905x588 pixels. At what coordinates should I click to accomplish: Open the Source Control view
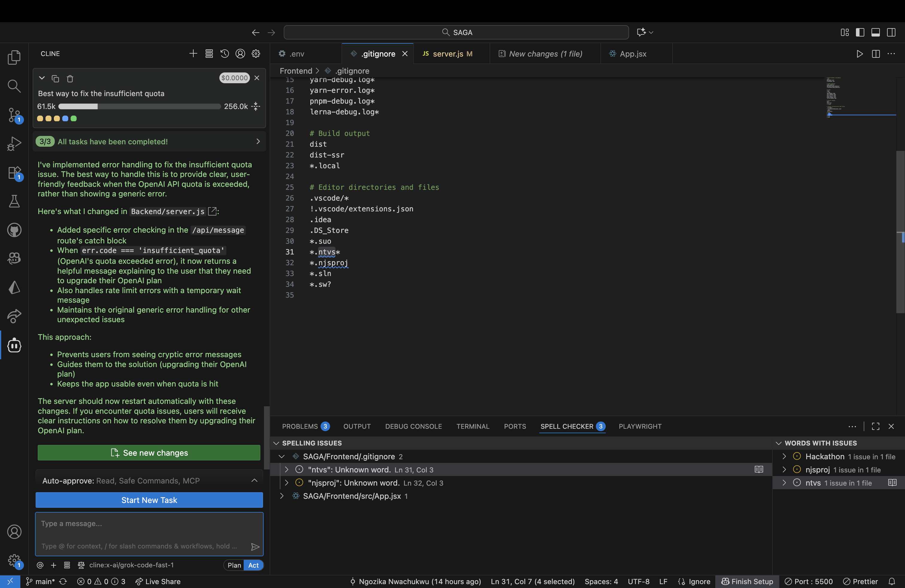14,114
